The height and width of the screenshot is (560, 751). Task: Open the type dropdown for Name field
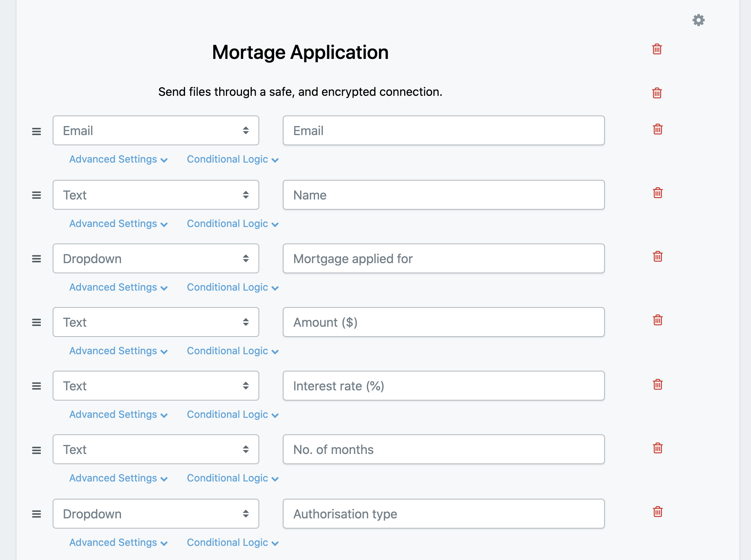click(x=156, y=195)
